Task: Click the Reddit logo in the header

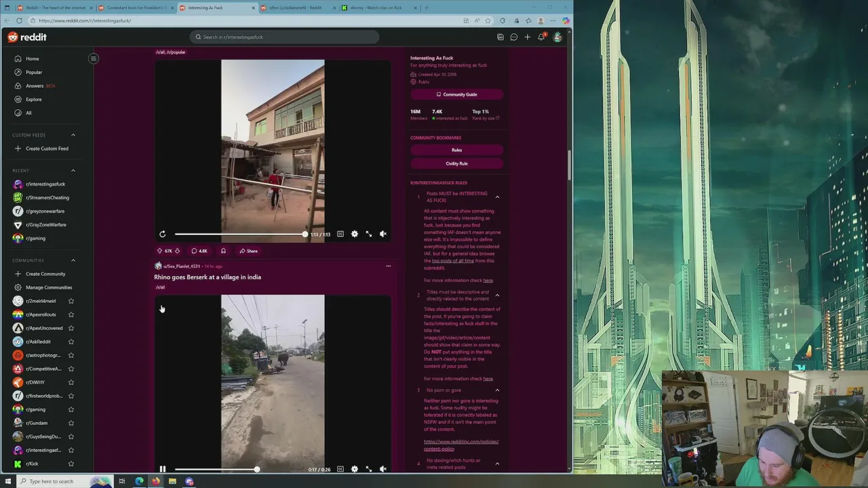Action: click(x=27, y=37)
